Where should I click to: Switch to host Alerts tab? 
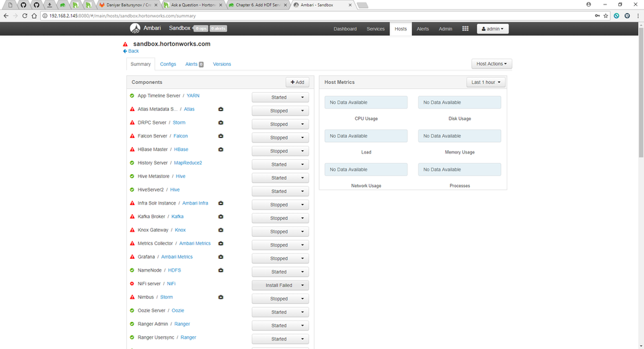coord(194,64)
